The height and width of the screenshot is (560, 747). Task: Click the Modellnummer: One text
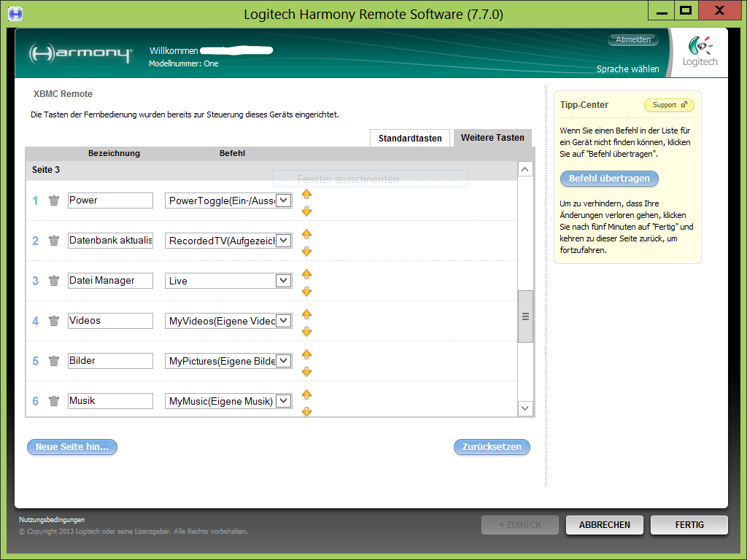coord(183,63)
